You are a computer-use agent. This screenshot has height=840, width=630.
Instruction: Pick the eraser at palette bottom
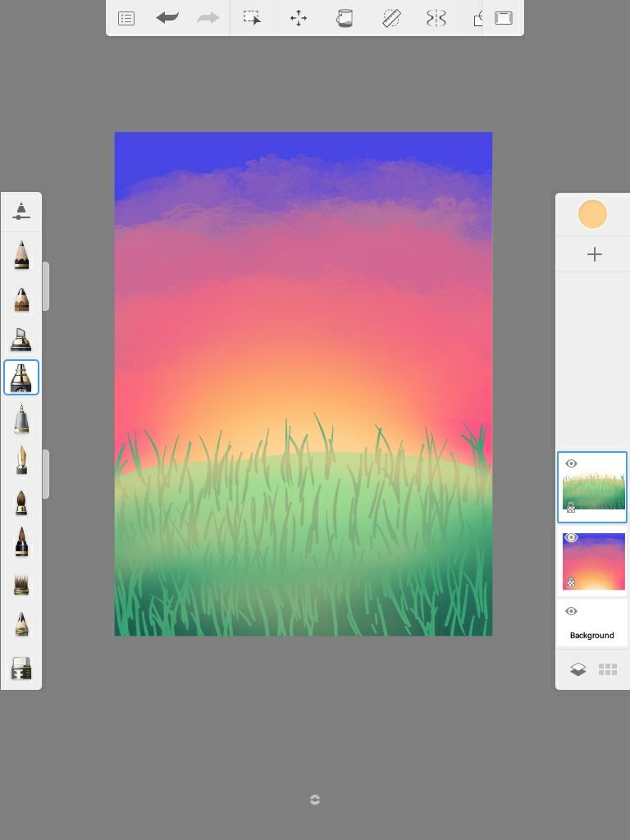click(21, 668)
